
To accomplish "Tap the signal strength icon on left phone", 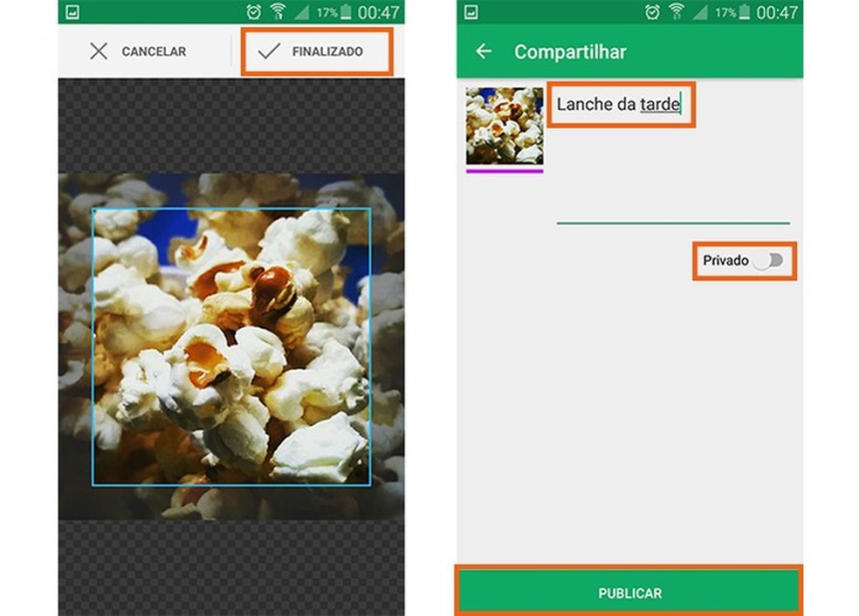I will [x=302, y=12].
